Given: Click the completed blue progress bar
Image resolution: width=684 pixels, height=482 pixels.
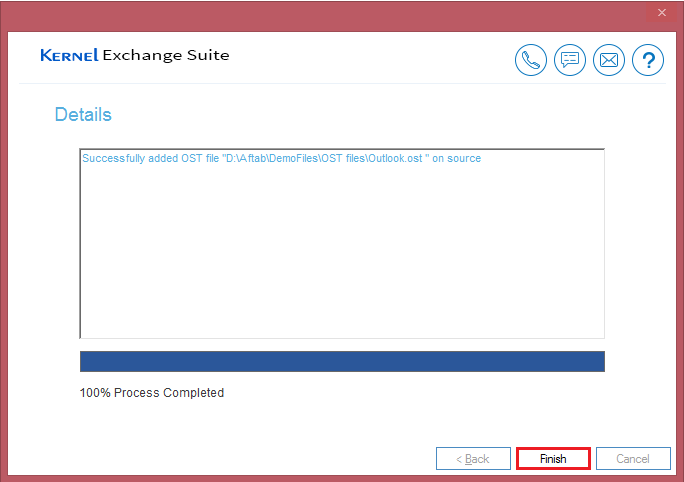Looking at the screenshot, I should pos(342,361).
